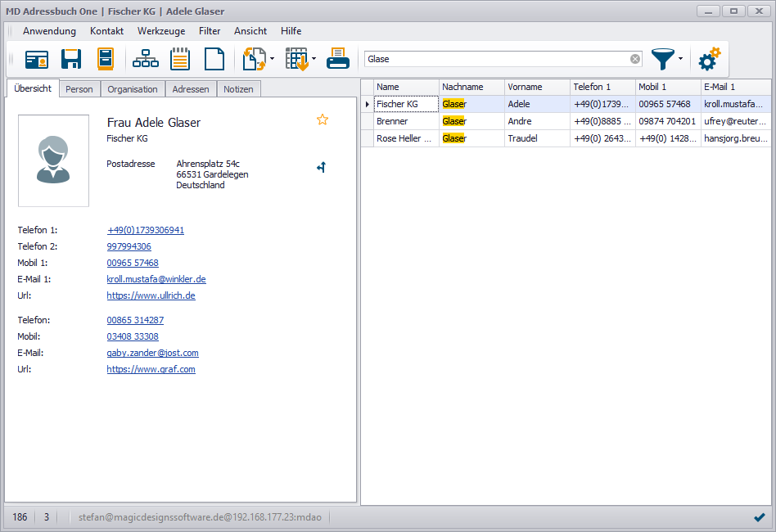Clear the search field with the X button
This screenshot has width=776, height=532.
pyautogui.click(x=635, y=59)
